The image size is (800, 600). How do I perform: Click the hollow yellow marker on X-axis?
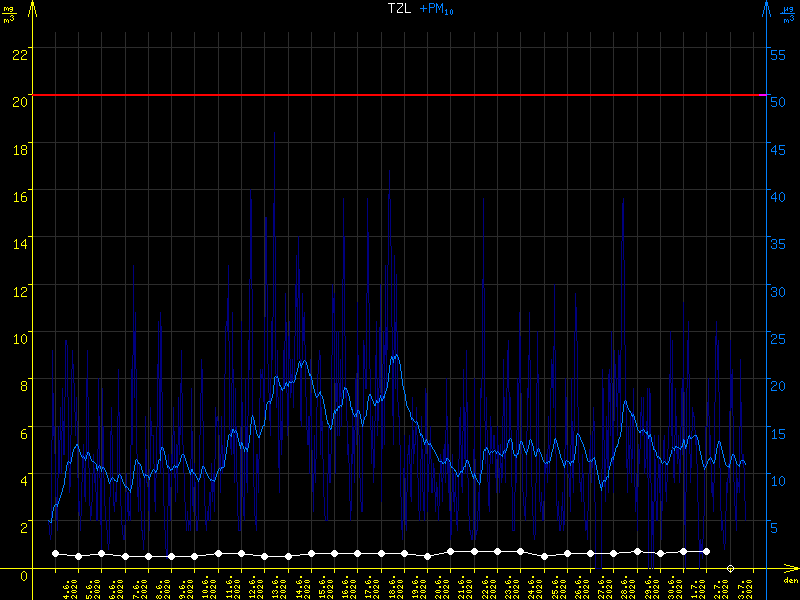(730, 568)
